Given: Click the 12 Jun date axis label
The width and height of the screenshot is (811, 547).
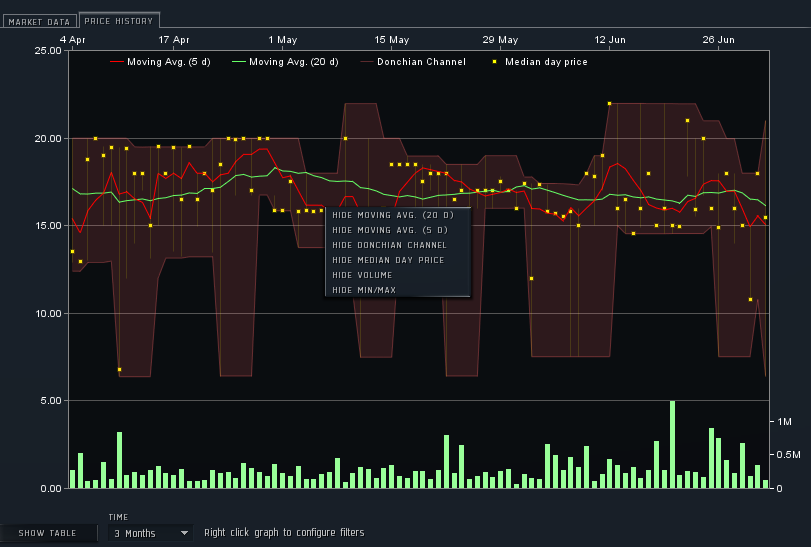Looking at the screenshot, I should (x=610, y=40).
